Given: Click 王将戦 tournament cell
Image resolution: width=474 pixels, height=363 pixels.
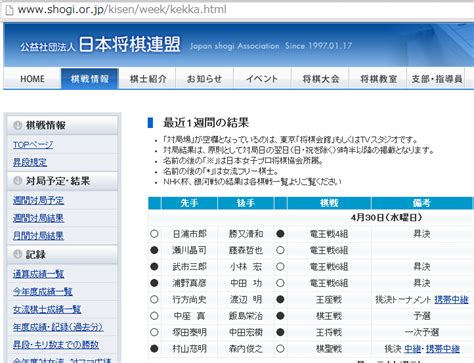Looking at the screenshot, I should [329, 332].
